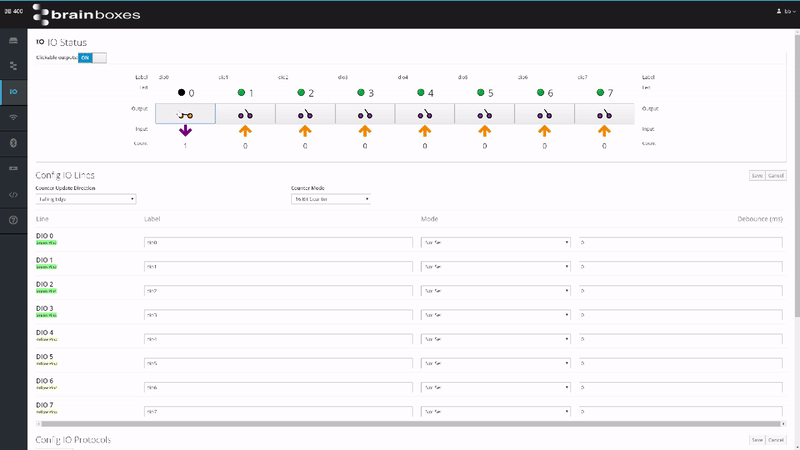Open the network (Wi-Fi) sidebar icon
The width and height of the screenshot is (800, 450).
[x=13, y=117]
